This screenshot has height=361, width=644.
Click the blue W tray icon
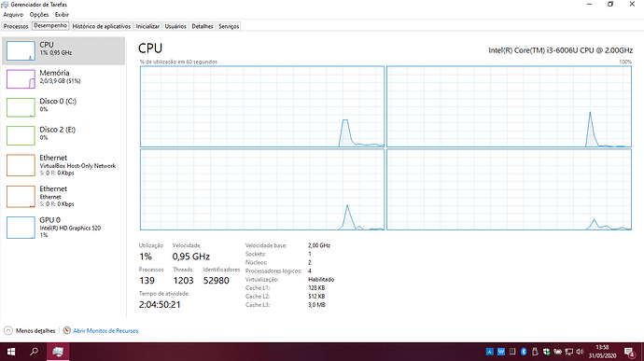tap(501, 352)
